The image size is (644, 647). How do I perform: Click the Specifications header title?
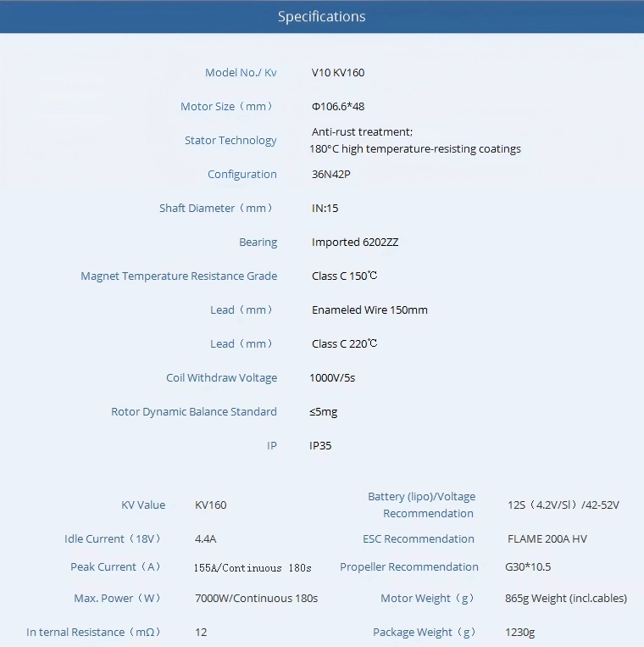pos(321,17)
